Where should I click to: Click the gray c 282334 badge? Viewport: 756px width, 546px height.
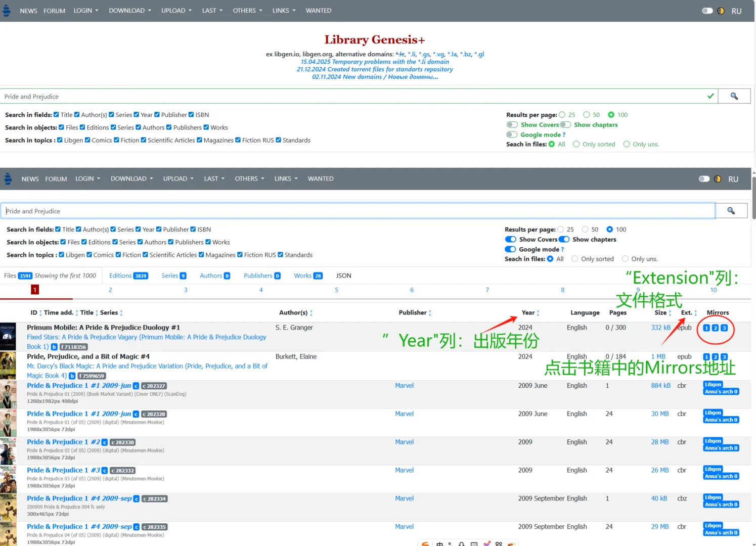click(155, 499)
